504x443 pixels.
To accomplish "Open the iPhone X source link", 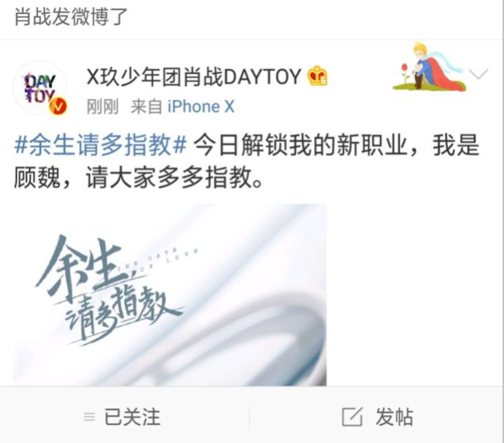I will pos(201,106).
